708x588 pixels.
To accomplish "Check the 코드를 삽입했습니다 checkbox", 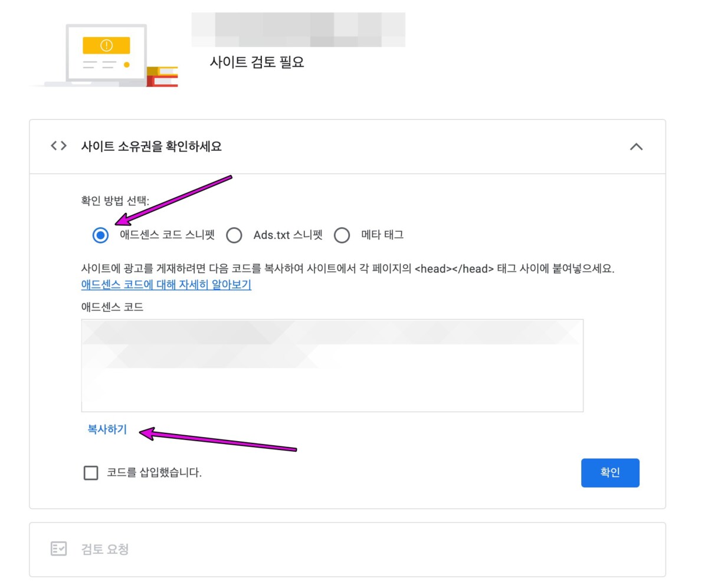I will pyautogui.click(x=91, y=473).
